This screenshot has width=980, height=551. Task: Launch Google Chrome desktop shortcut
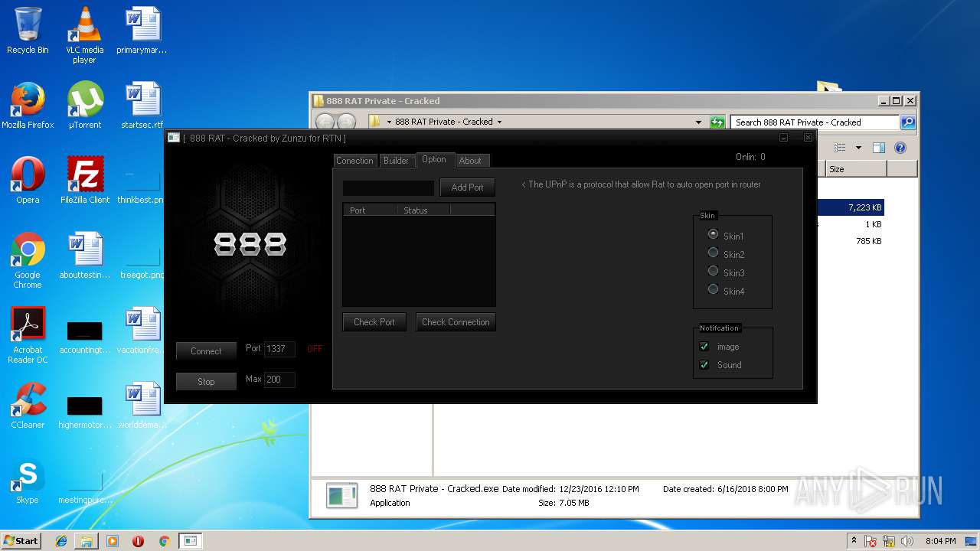click(28, 260)
